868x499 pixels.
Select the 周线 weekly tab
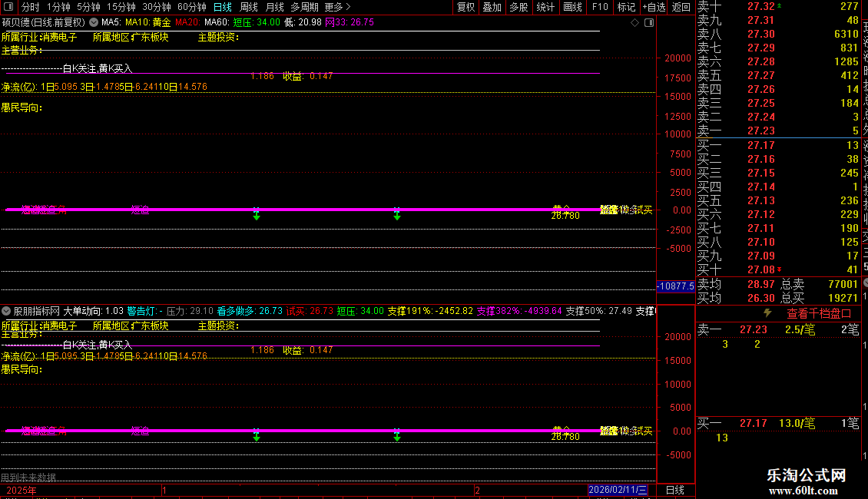click(249, 7)
